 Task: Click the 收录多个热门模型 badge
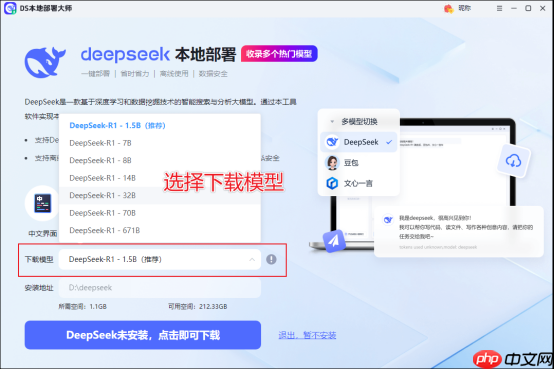(279, 54)
